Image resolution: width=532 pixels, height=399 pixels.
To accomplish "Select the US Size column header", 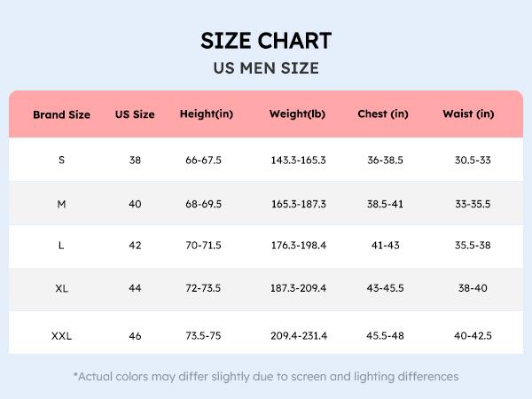I will coord(135,114).
